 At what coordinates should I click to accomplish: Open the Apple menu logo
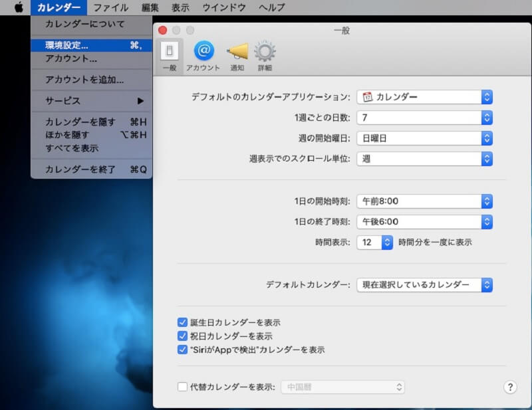[19, 7]
